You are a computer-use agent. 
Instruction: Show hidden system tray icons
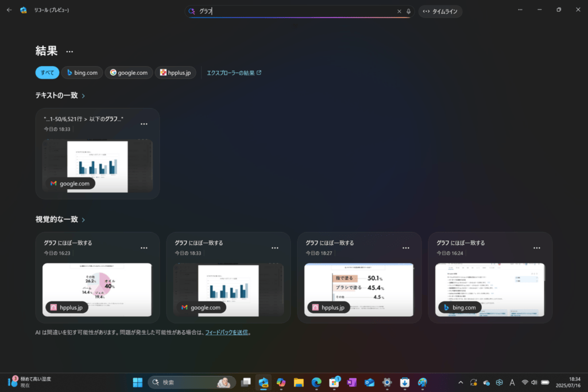click(x=461, y=382)
